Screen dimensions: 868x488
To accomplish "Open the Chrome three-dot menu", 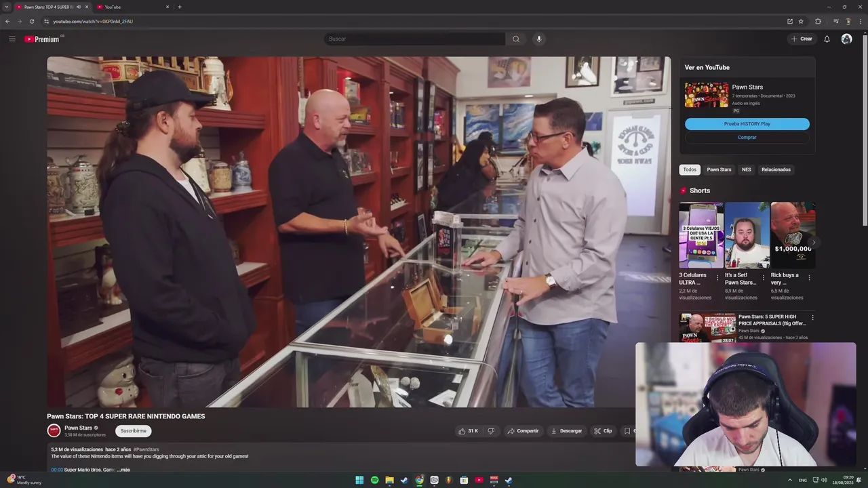I will 859,21.
